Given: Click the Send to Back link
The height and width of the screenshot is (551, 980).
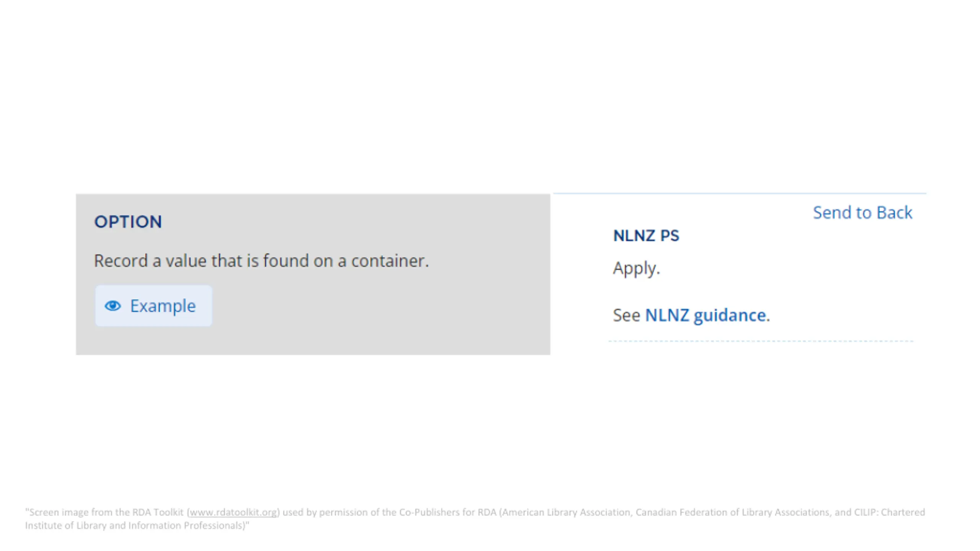Looking at the screenshot, I should coord(862,213).
